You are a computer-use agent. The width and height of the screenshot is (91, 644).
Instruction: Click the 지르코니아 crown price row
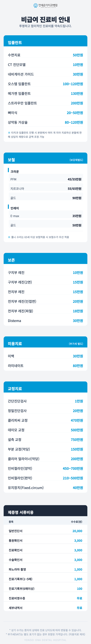tap(45, 189)
